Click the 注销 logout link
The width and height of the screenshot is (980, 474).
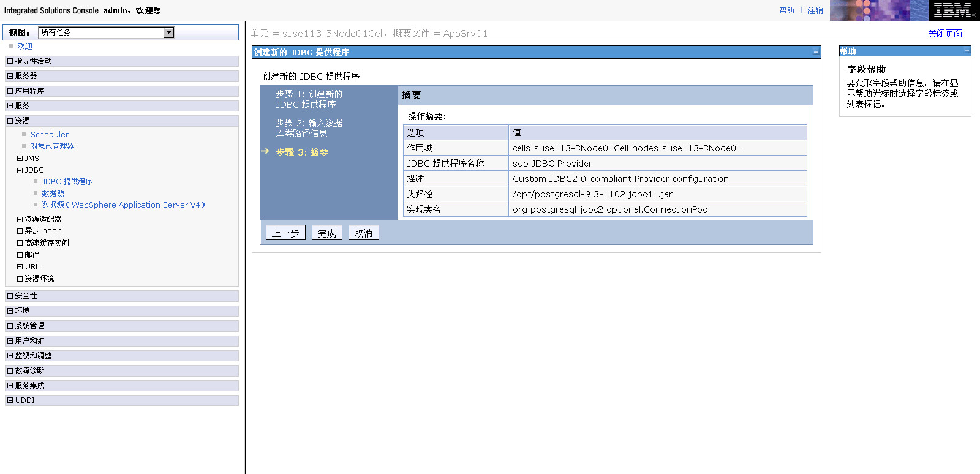(815, 10)
